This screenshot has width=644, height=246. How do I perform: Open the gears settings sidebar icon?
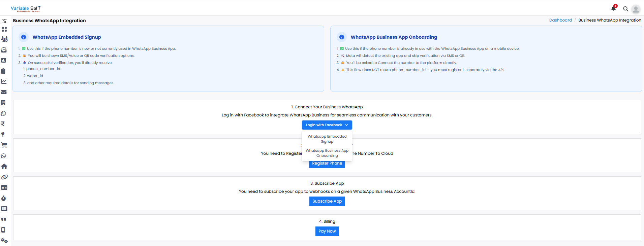(4, 241)
